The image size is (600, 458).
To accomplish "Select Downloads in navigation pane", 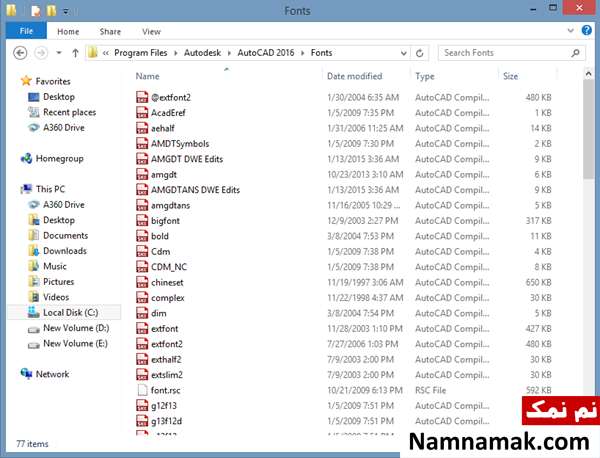I will (x=65, y=251).
